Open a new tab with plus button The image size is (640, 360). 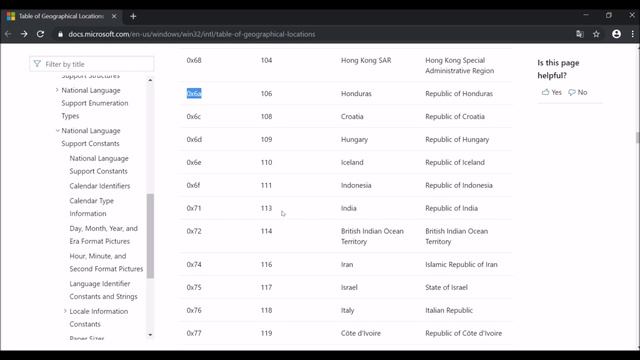coord(133,16)
